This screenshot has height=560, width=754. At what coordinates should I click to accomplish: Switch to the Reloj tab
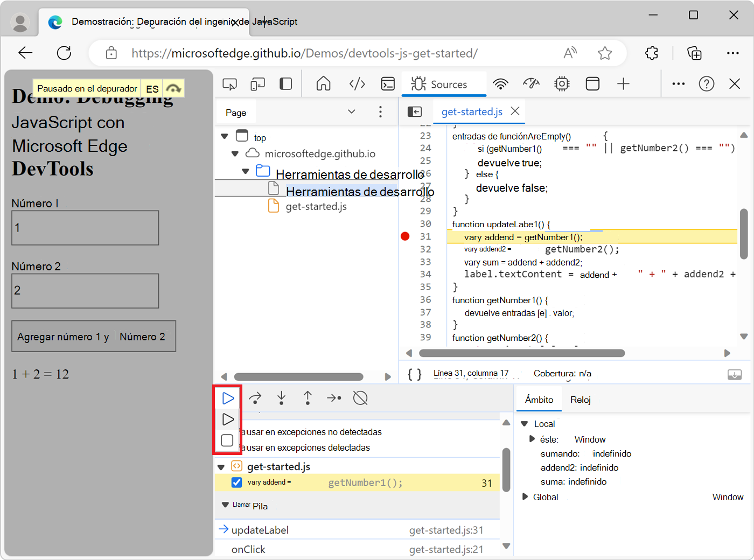(x=580, y=400)
